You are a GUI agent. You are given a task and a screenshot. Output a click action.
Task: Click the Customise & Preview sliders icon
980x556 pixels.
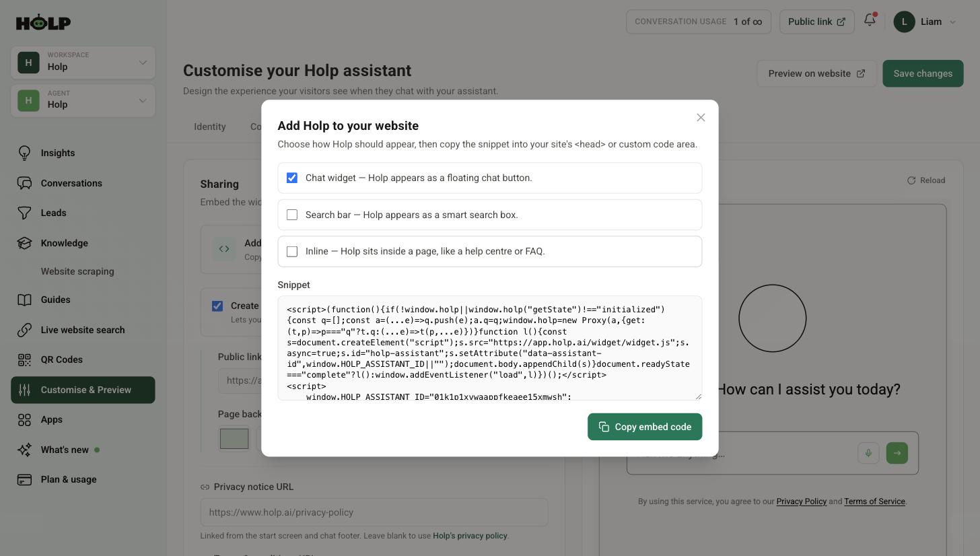pos(24,390)
